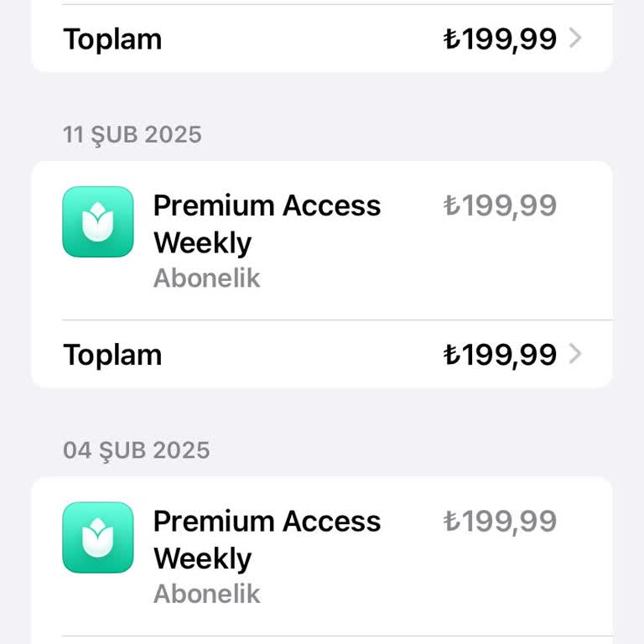Tap the Abonelik label in the 11 ŞUB purchase
This screenshot has height=644, width=644.
206,278
